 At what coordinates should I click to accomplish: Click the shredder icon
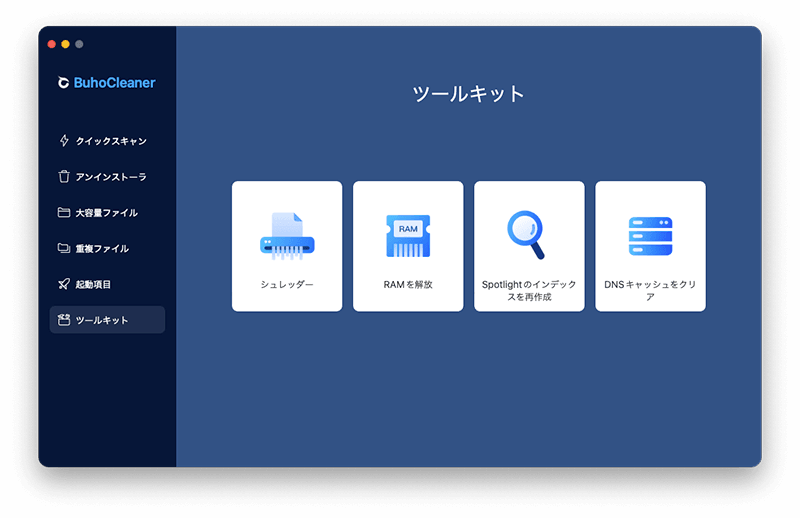click(x=287, y=236)
